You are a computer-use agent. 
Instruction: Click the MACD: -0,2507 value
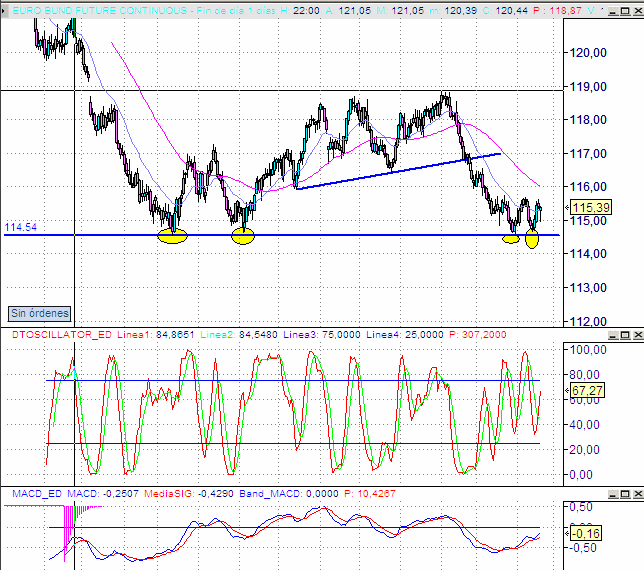[x=103, y=493]
